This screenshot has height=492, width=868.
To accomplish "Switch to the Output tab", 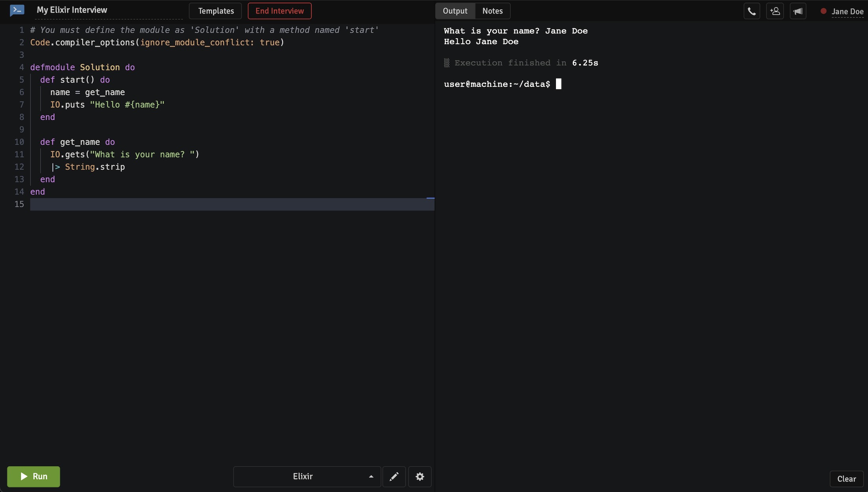I will (455, 11).
